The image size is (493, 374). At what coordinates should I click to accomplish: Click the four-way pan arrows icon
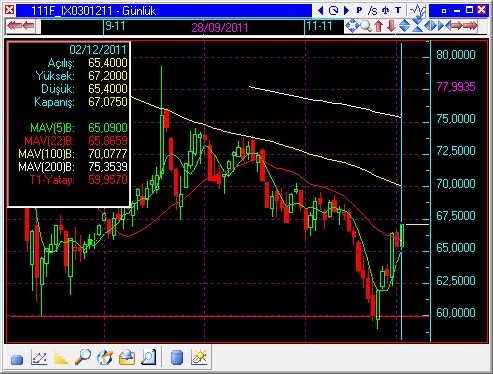pos(352,26)
